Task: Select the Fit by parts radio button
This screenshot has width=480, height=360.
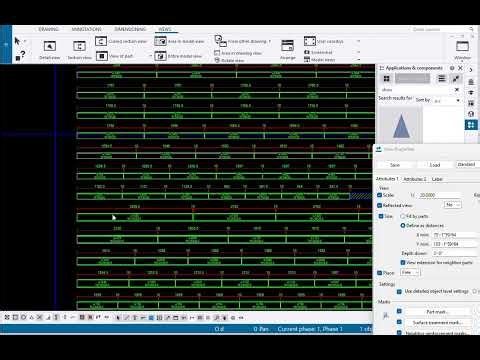Action: pos(403,216)
